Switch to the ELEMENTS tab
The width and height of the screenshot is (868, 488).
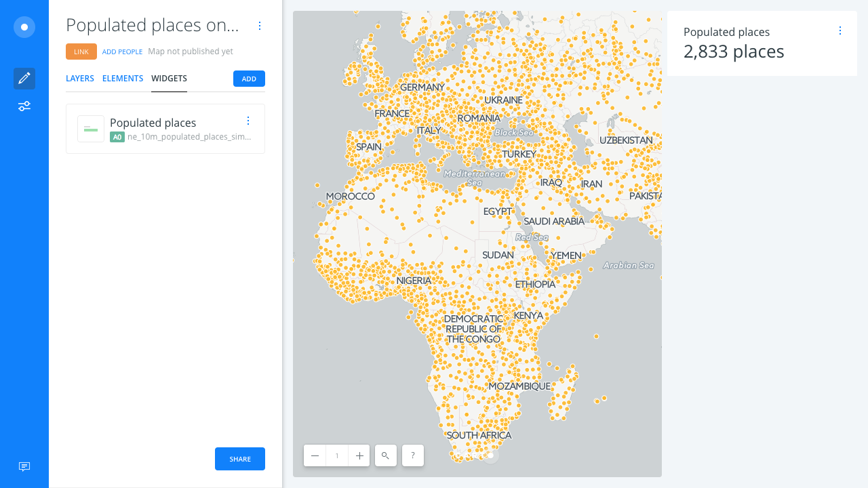[123, 78]
